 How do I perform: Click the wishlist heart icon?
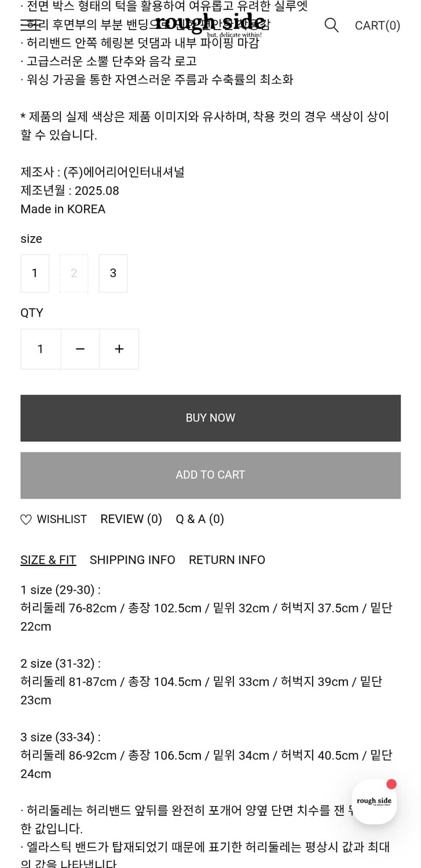click(26, 520)
